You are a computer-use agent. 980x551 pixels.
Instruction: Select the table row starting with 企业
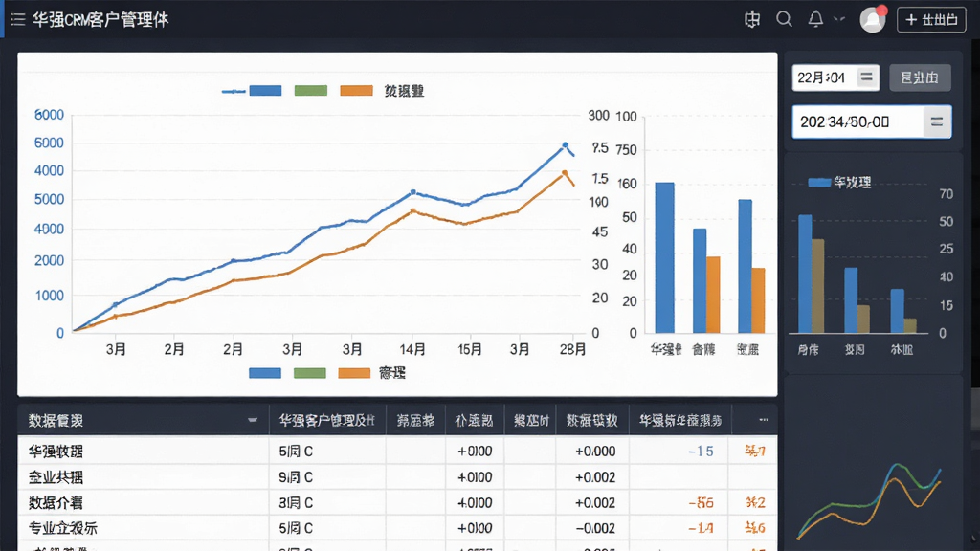(x=397, y=477)
